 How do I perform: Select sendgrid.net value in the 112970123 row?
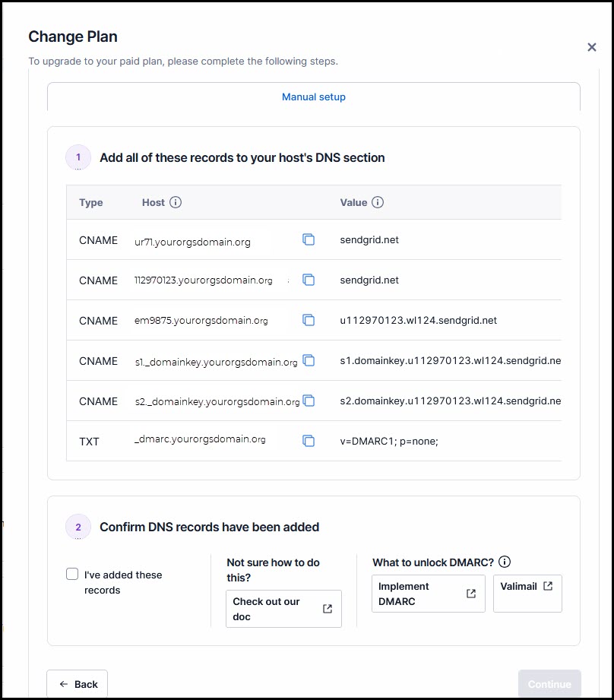pos(369,280)
